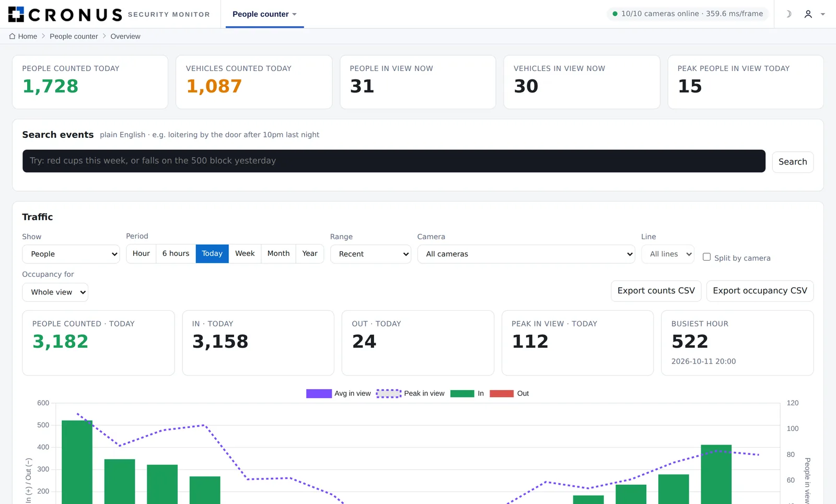Enable the Split by camera checkbox
This screenshot has width=836, height=504.
point(706,257)
